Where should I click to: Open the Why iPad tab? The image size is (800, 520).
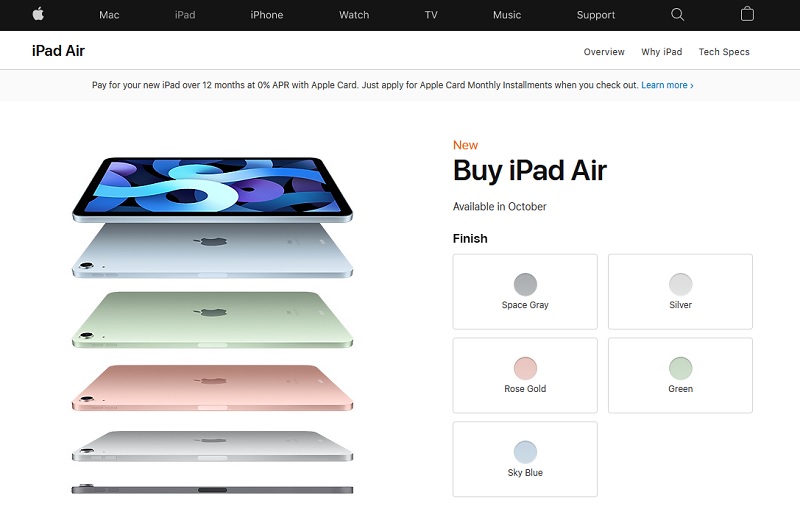(662, 52)
